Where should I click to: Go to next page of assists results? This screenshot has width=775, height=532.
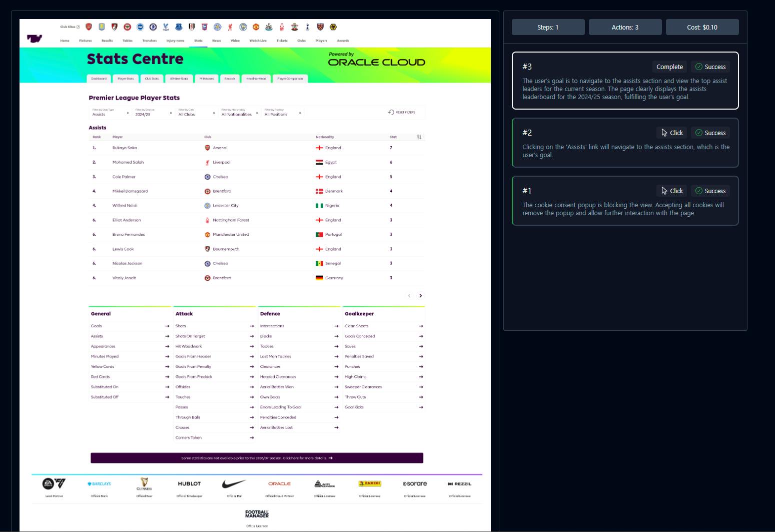pyautogui.click(x=421, y=296)
